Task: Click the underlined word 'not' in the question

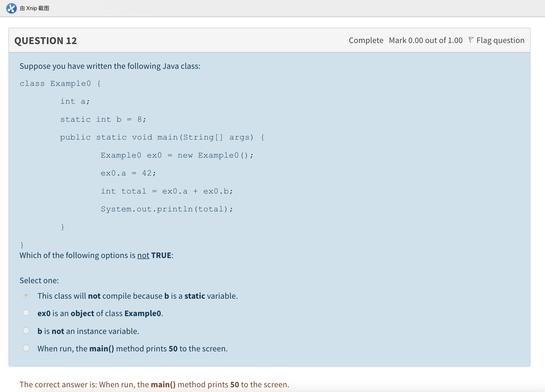Action: (143, 255)
